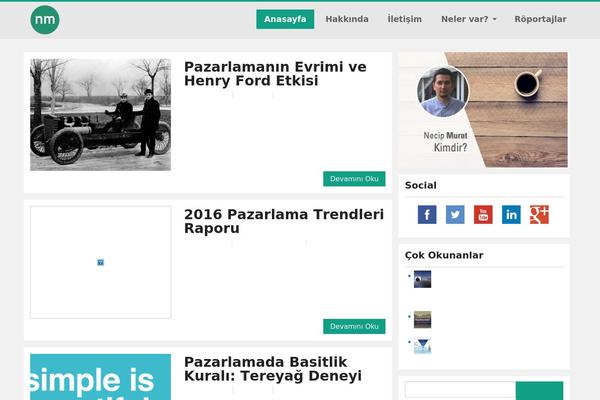The width and height of the screenshot is (600, 400).
Task: Click the Social widget heading
Action: coord(421,185)
